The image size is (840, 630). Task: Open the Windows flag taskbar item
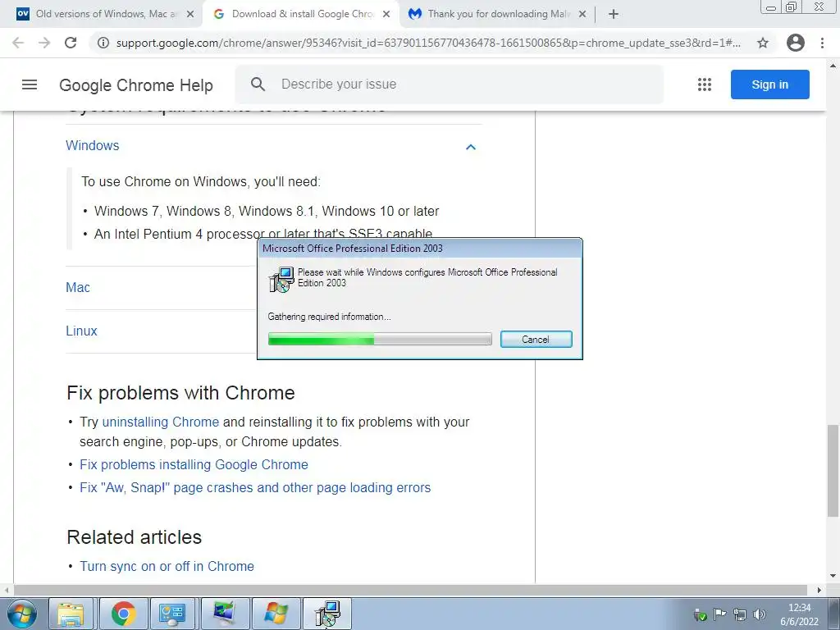pos(276,614)
